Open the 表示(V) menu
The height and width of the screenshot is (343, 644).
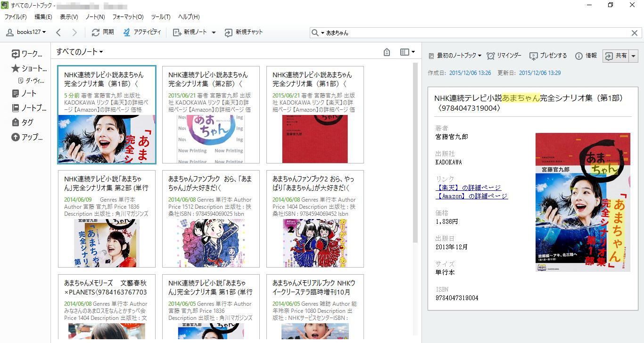click(69, 17)
